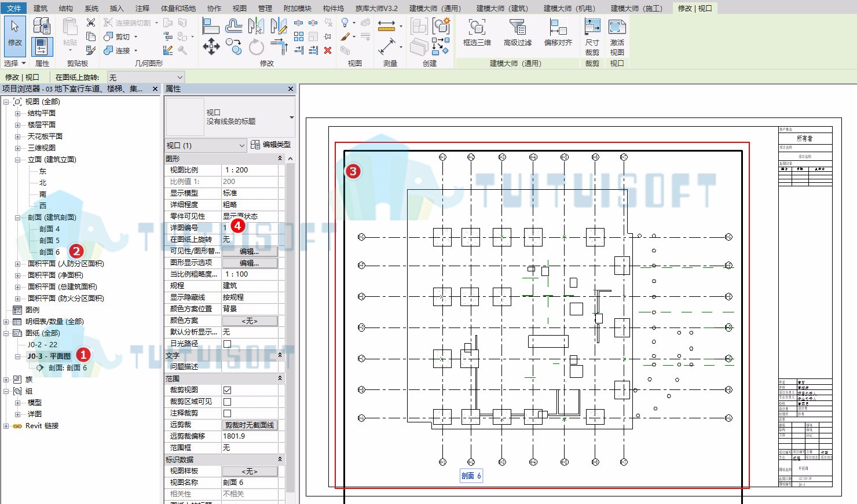Open the 在图纸上旋转 dropdown in options bar
Image resolution: width=857 pixels, height=504 pixels.
tap(146, 77)
